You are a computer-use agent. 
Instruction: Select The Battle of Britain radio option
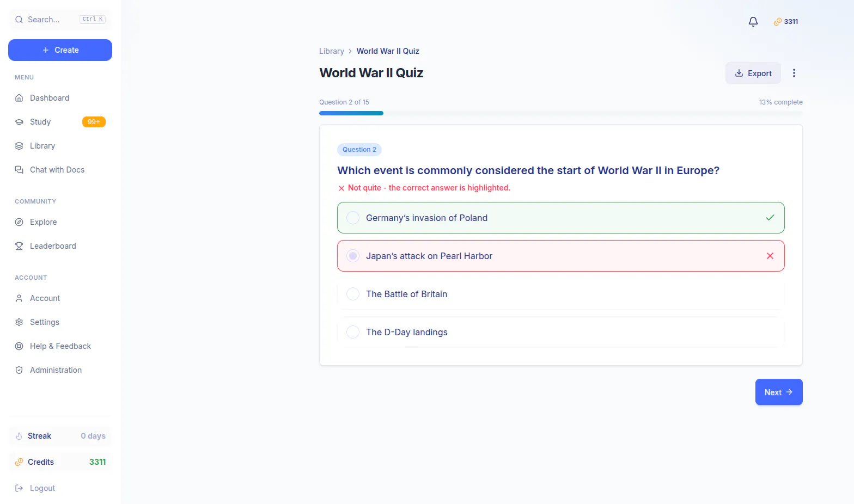point(353,294)
